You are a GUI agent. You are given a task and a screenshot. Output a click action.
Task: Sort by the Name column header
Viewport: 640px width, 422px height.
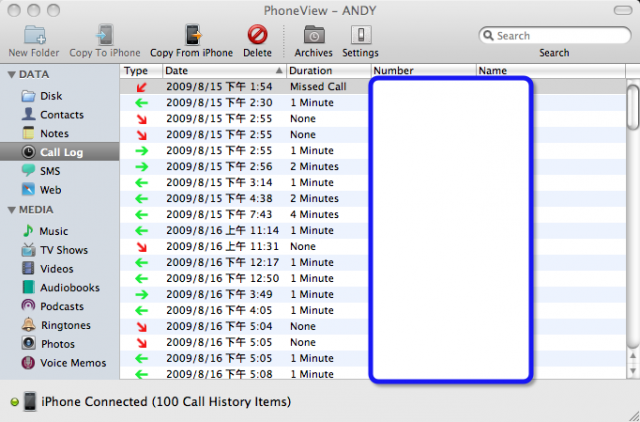(551, 71)
